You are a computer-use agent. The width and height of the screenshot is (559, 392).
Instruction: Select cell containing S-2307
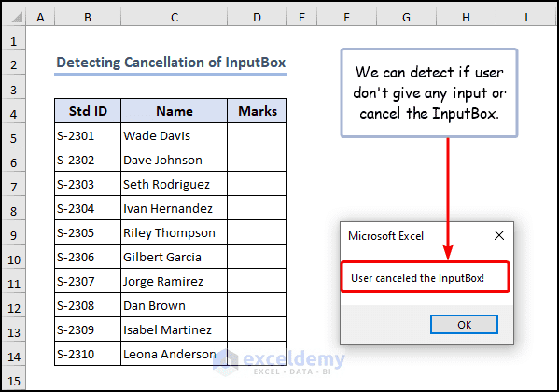(x=88, y=281)
